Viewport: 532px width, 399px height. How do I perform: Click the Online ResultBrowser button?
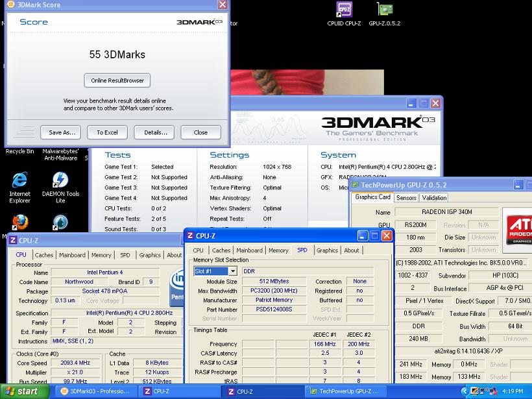(117, 80)
